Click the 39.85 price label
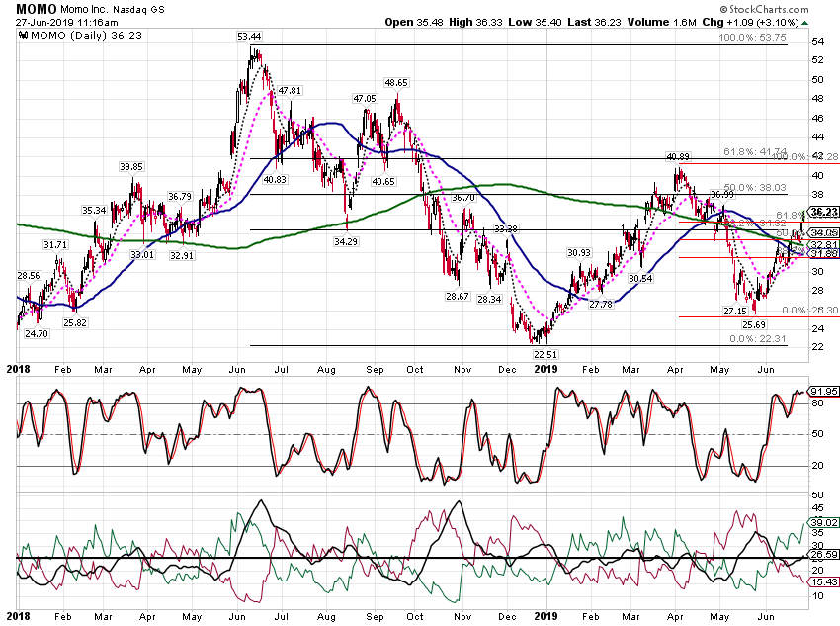 (x=131, y=167)
